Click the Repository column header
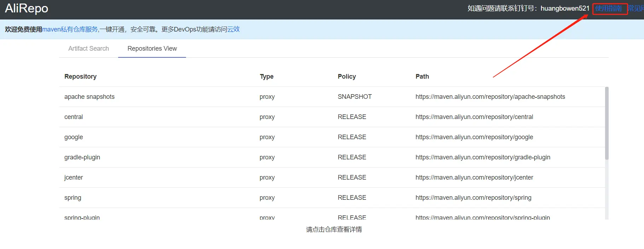644x249 pixels. [x=80, y=77]
